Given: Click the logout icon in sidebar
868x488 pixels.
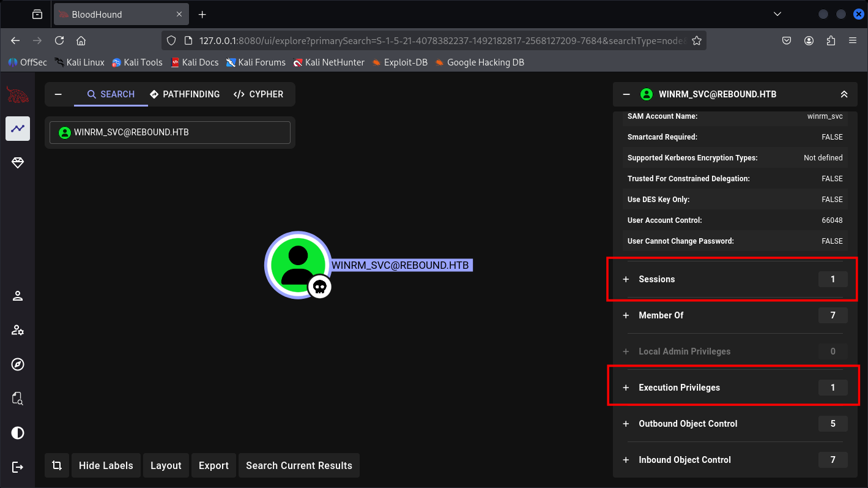Looking at the screenshot, I should click(18, 467).
